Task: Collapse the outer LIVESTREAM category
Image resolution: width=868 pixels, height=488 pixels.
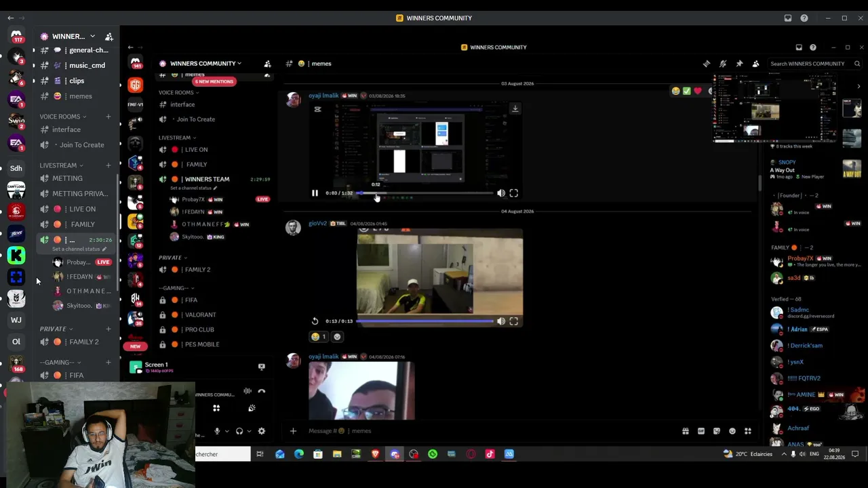Action: (61, 165)
